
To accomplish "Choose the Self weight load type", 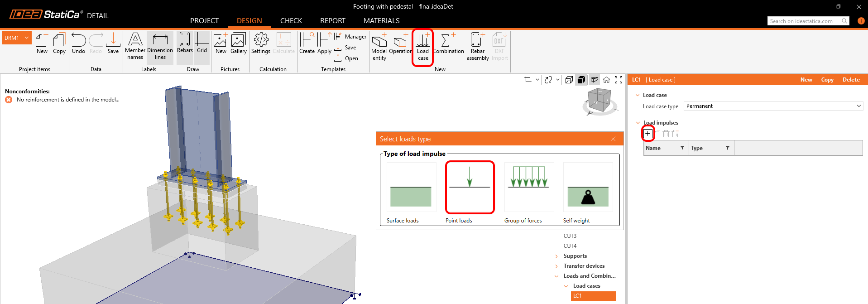I will point(588,187).
